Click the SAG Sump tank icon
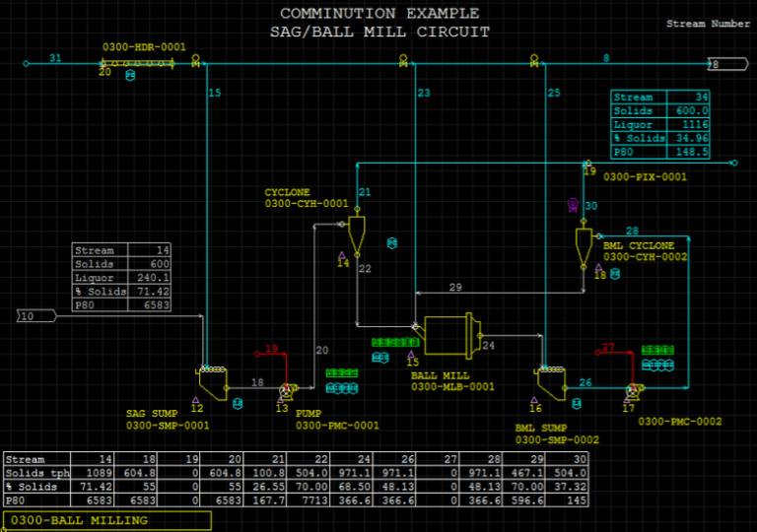Image resolution: width=757 pixels, height=532 pixels. [x=213, y=381]
